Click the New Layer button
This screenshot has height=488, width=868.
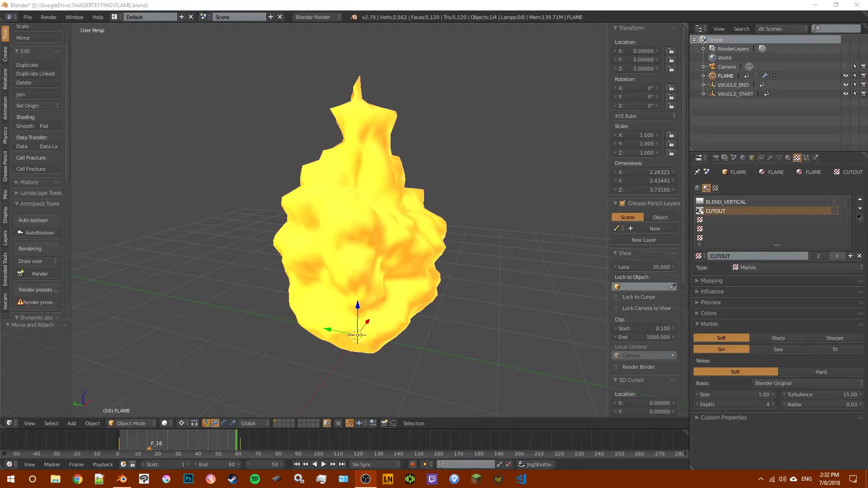click(644, 240)
